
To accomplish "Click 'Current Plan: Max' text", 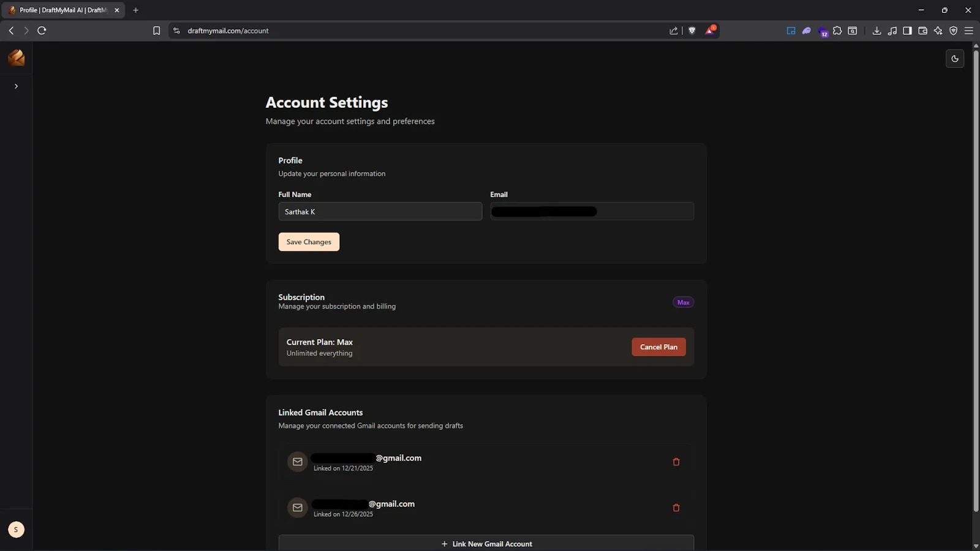I will pyautogui.click(x=320, y=342).
